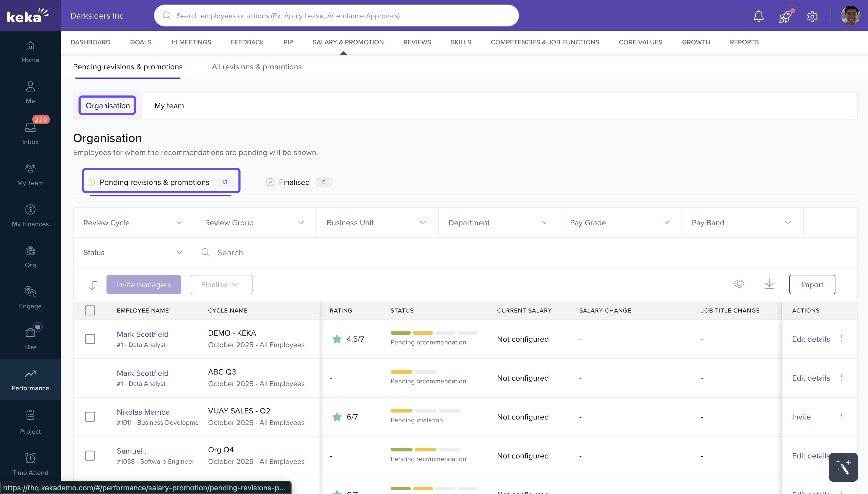868x494 pixels.
Task: Switch to All revisions & promotions tab
Action: tap(257, 67)
